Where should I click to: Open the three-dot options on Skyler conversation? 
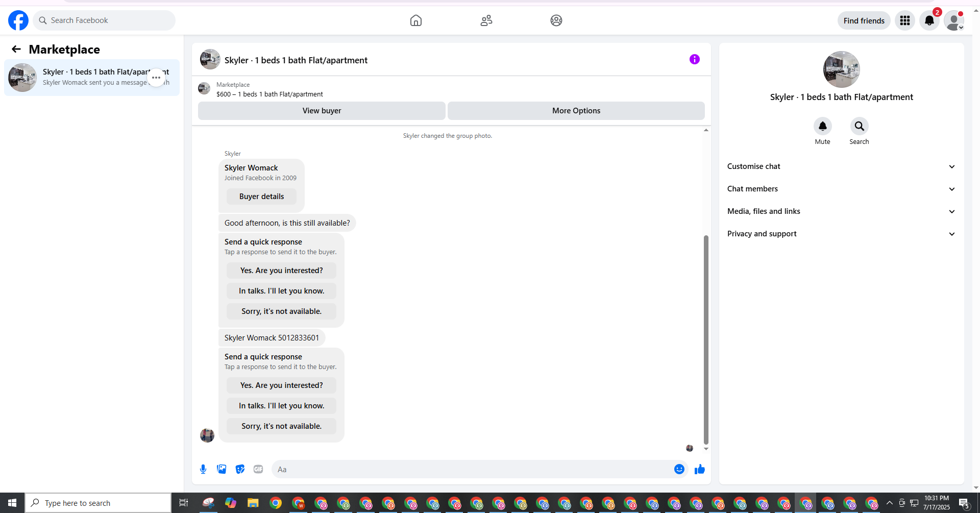[x=156, y=78]
